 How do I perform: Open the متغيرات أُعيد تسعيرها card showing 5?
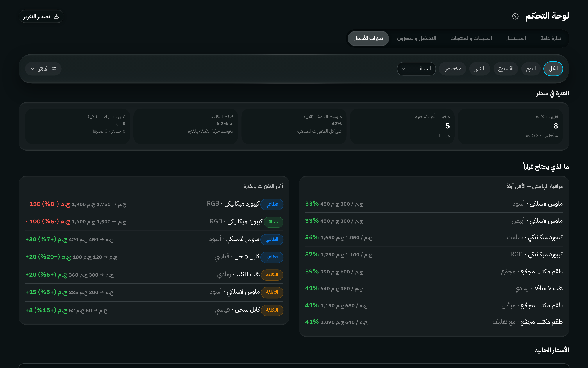pyautogui.click(x=402, y=126)
